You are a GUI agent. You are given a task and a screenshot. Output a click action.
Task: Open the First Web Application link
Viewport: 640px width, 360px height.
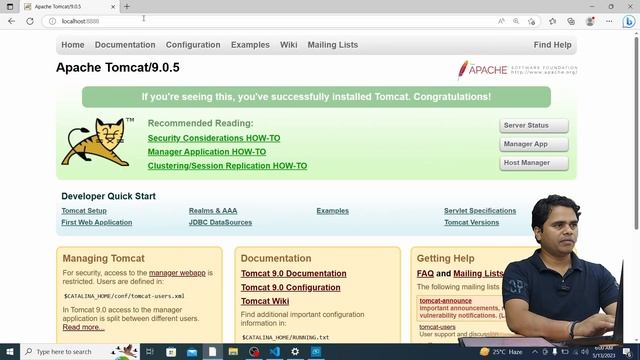[x=97, y=222]
